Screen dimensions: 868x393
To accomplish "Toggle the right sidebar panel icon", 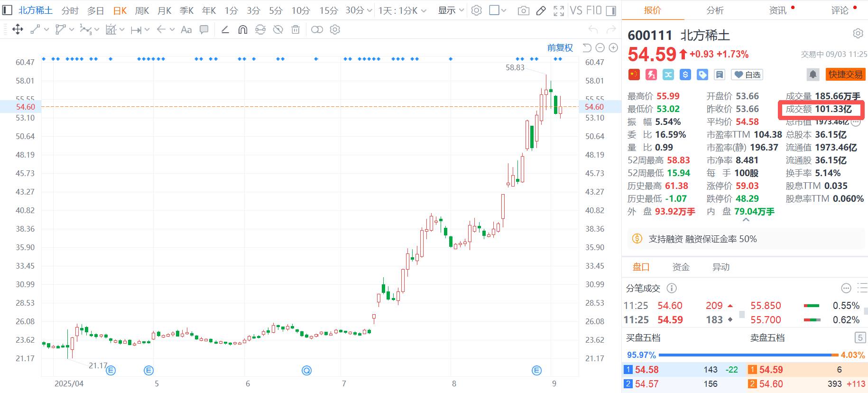I will [x=611, y=10].
